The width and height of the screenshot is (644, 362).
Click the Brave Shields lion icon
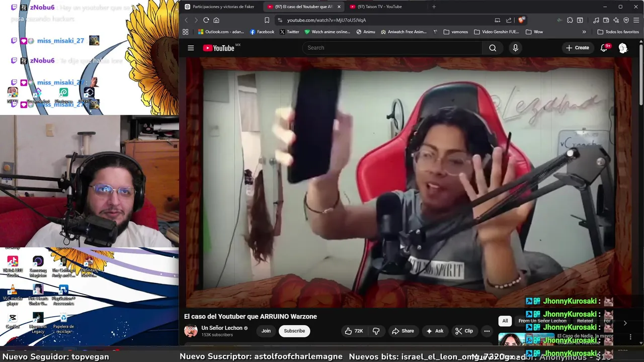[x=522, y=20]
